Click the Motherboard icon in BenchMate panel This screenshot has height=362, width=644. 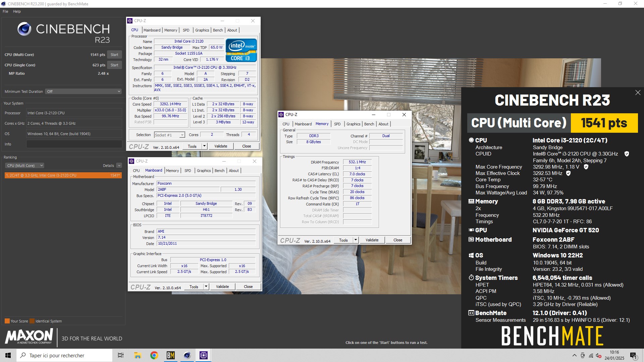point(471,239)
